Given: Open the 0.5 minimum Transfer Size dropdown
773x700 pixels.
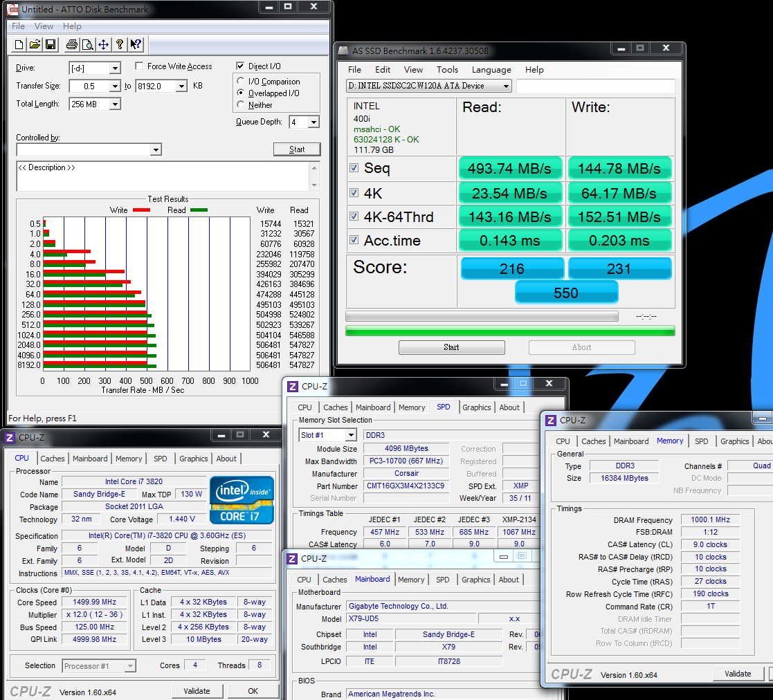Looking at the screenshot, I should 115,86.
